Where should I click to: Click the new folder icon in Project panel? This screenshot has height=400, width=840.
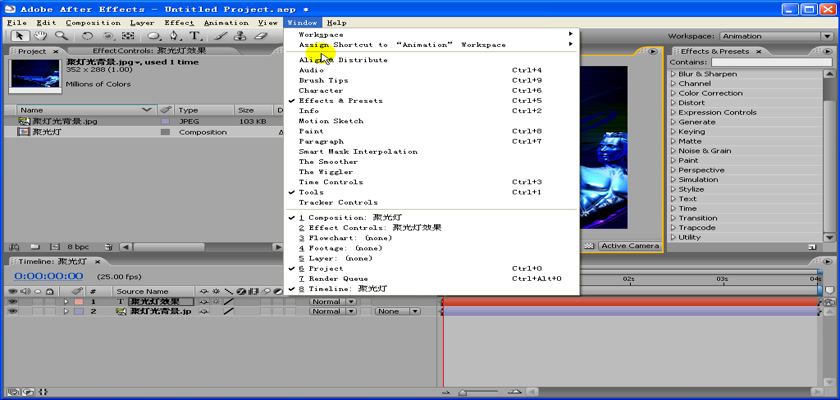click(x=35, y=247)
